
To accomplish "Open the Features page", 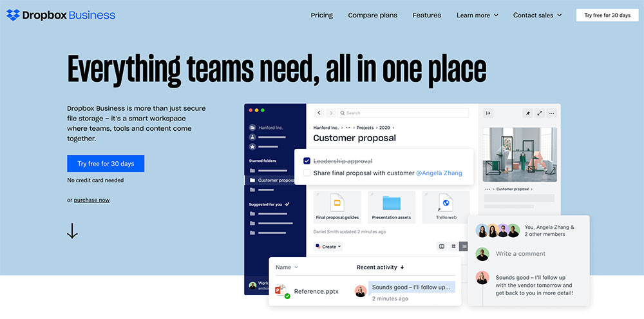I will pos(427,15).
